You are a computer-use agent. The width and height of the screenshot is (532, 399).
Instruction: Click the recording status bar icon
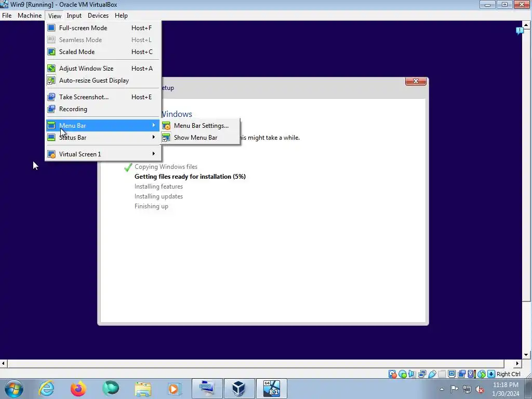461,374
